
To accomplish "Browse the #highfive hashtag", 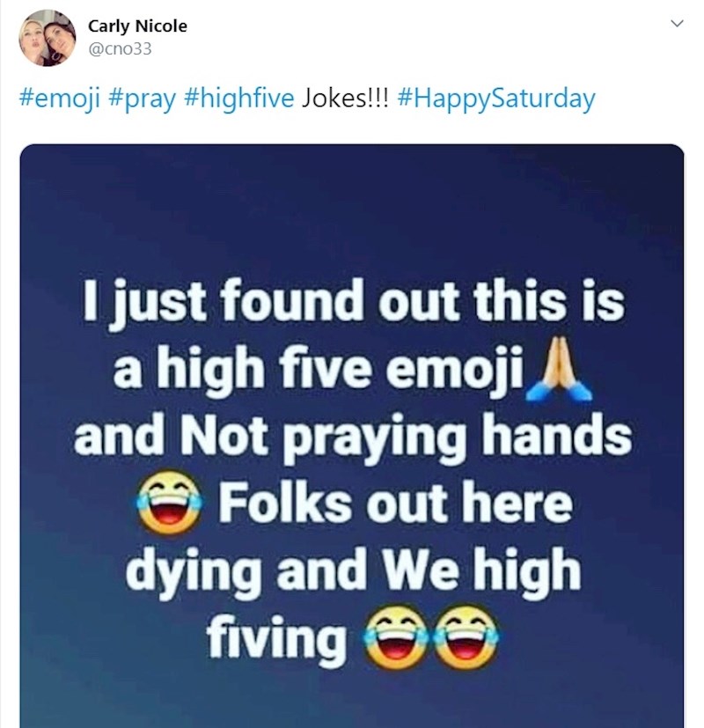I will (x=238, y=98).
